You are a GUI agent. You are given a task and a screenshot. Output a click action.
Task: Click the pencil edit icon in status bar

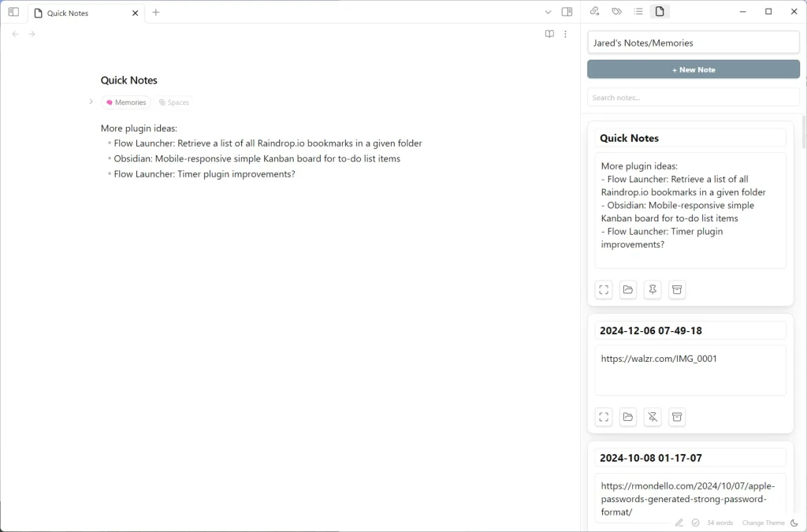point(679,523)
